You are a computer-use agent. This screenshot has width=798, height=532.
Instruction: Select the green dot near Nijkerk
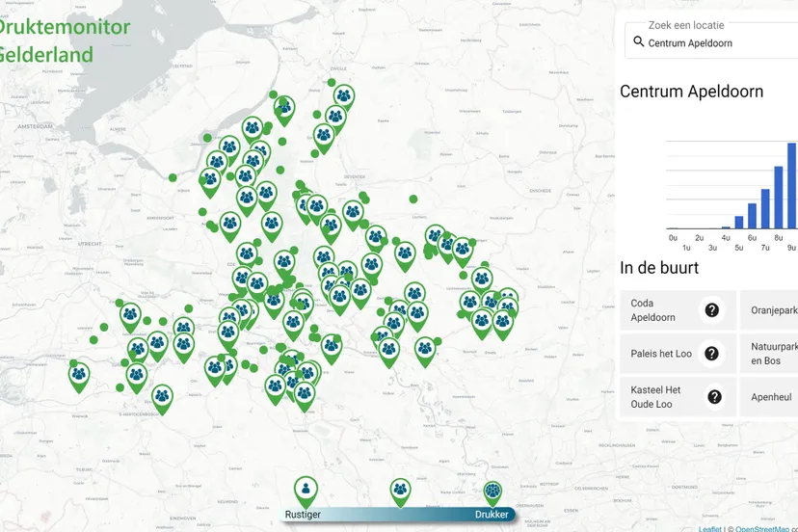point(173,177)
